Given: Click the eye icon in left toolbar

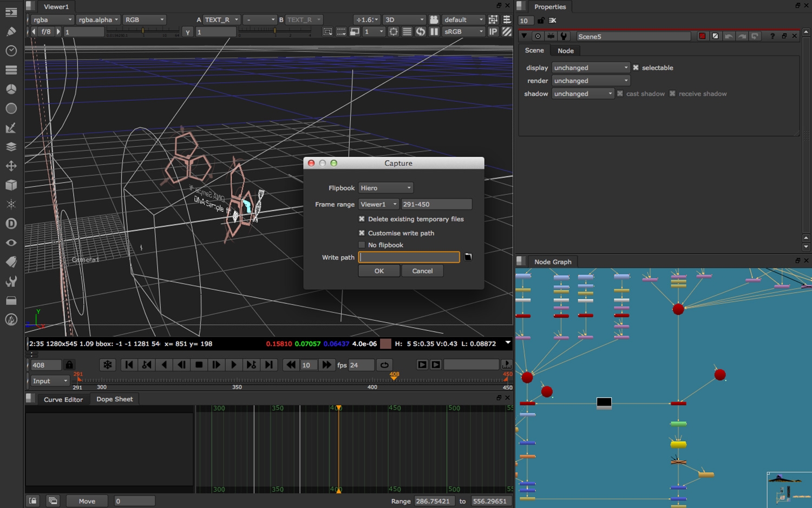Looking at the screenshot, I should click(x=11, y=243).
